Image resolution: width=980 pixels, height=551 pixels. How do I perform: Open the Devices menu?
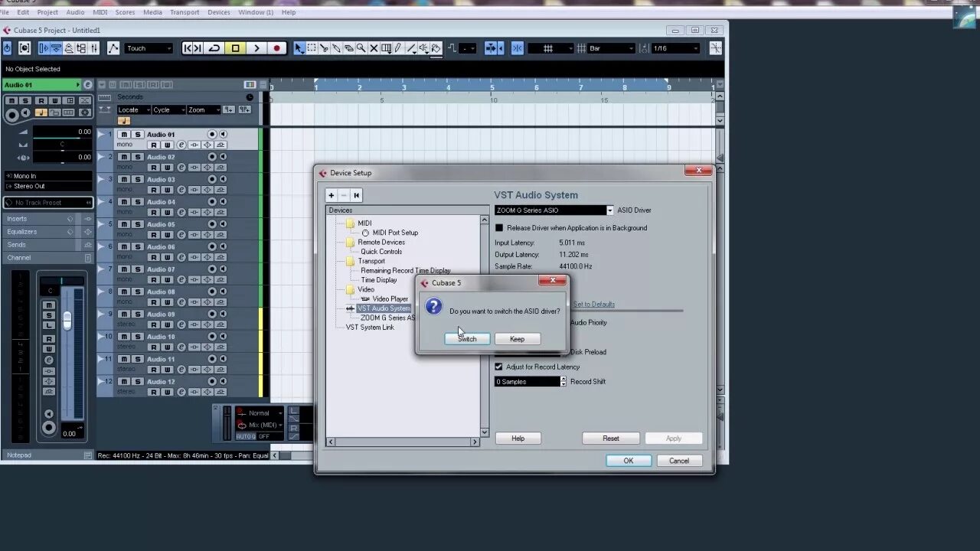[x=218, y=12]
